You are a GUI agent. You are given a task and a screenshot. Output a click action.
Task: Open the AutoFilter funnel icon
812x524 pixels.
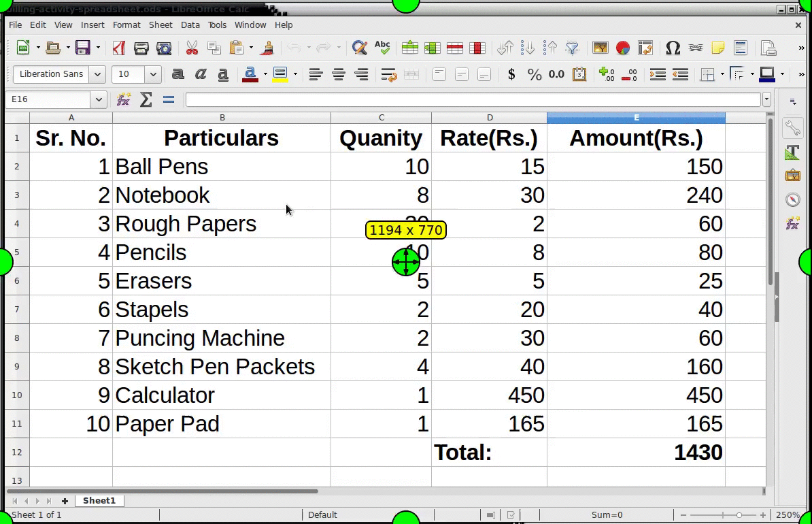(572, 48)
